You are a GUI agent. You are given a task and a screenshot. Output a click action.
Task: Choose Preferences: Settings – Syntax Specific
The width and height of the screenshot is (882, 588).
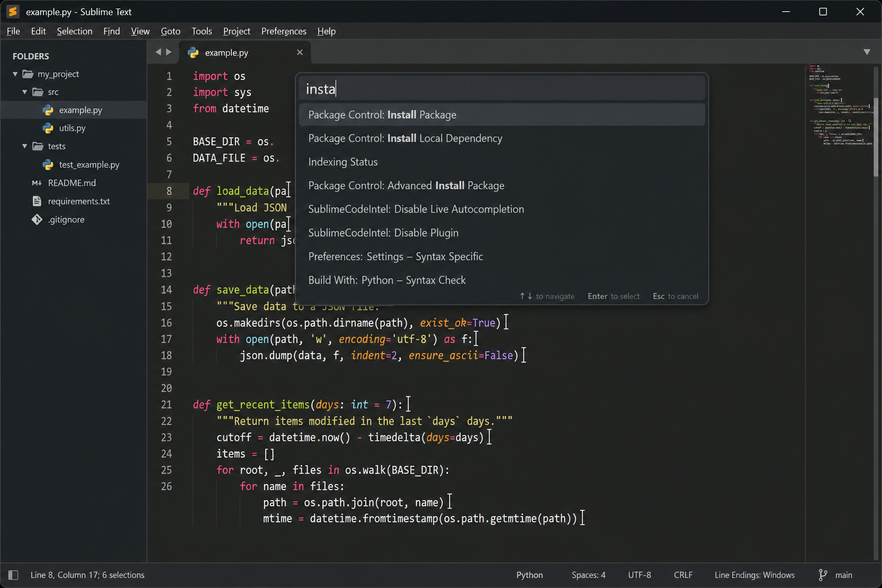click(x=502, y=257)
